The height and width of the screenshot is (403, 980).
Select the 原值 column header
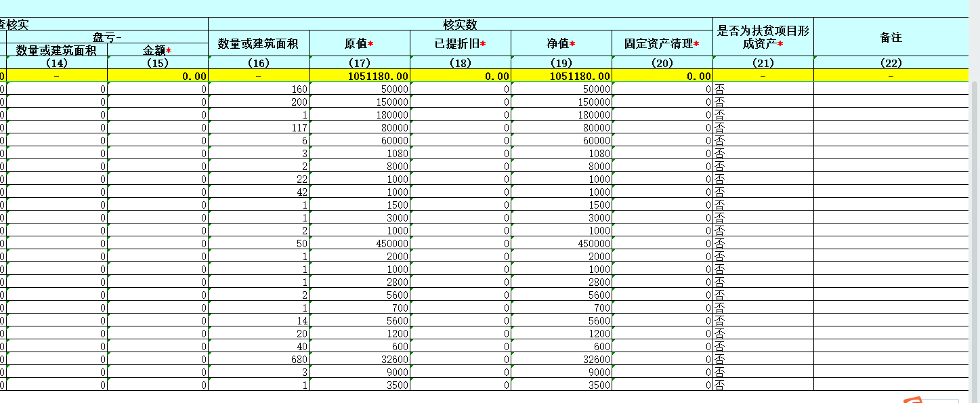[x=360, y=43]
